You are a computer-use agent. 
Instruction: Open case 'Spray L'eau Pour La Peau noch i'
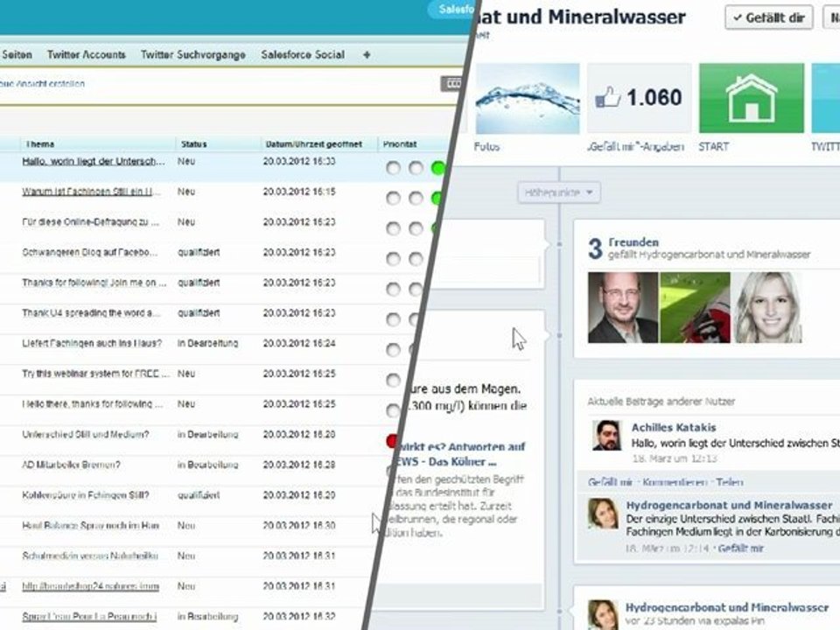(x=89, y=617)
